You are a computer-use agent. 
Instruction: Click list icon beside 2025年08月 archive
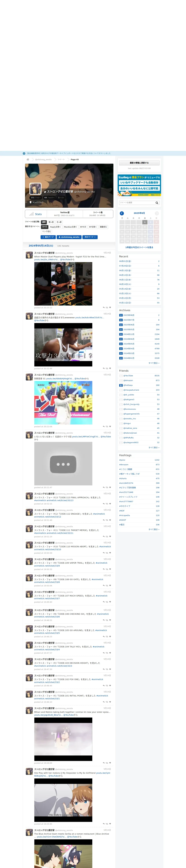(x=121, y=315)
